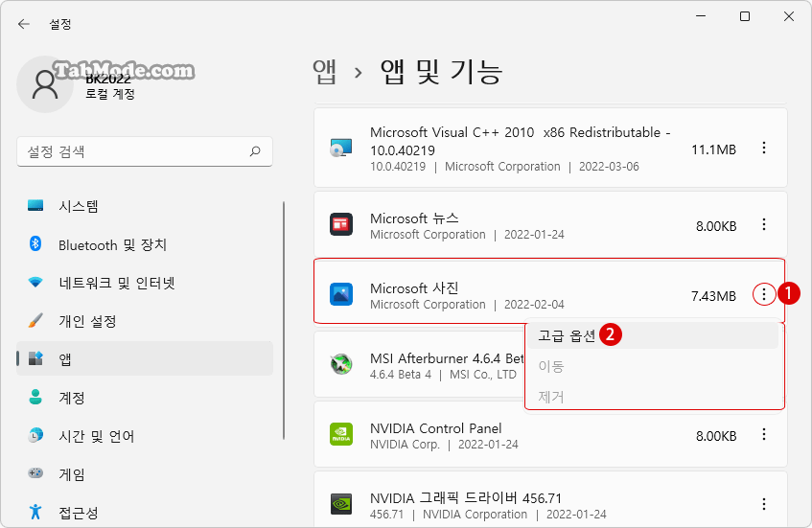
Task: Click the Microsoft 사진 app name
Action: (x=414, y=287)
